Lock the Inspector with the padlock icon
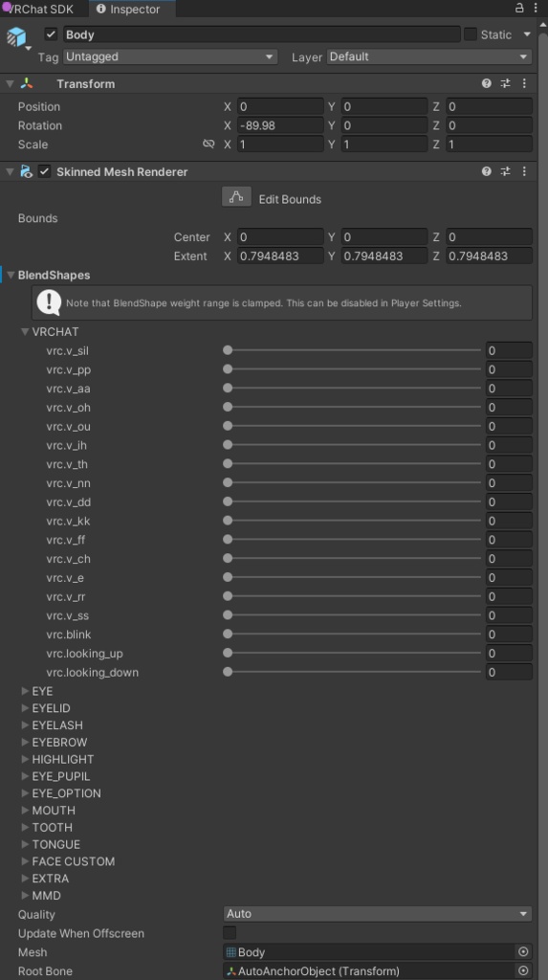This screenshot has height=980, width=548. pyautogui.click(x=519, y=8)
